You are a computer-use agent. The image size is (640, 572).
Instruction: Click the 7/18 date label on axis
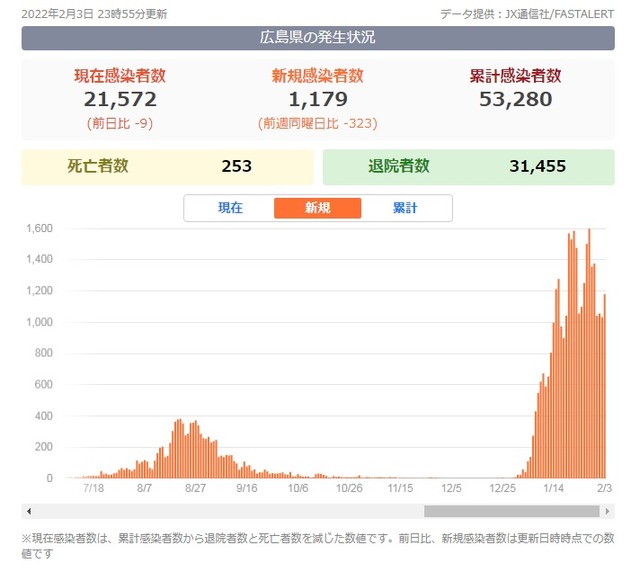click(93, 488)
